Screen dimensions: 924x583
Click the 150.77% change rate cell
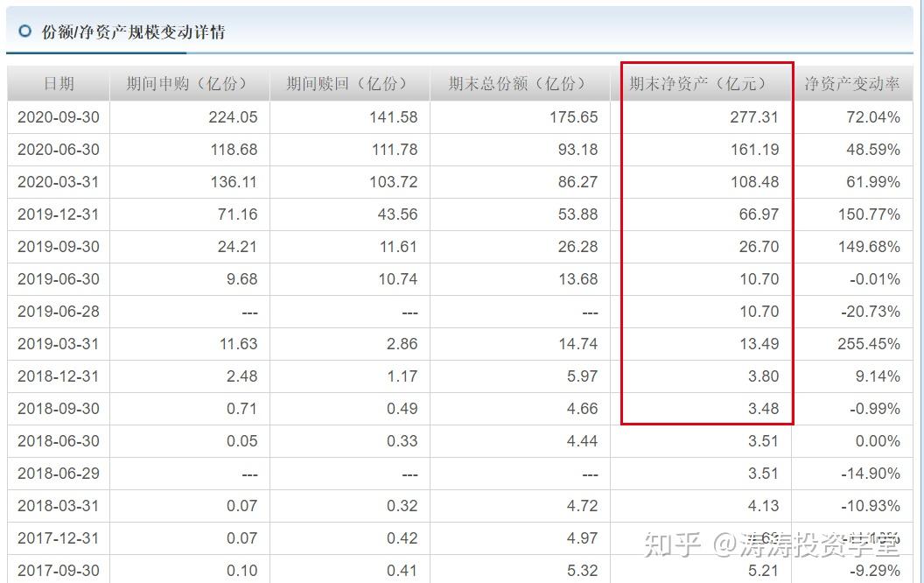(870, 214)
